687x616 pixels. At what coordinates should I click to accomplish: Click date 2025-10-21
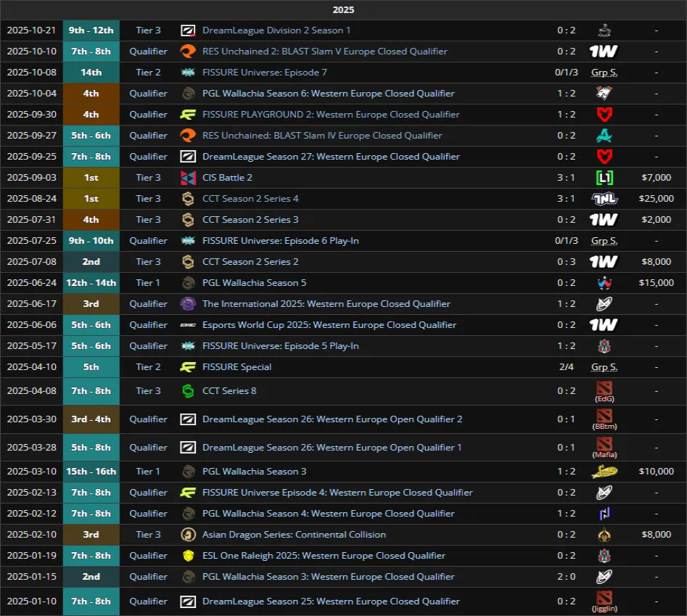[31, 30]
